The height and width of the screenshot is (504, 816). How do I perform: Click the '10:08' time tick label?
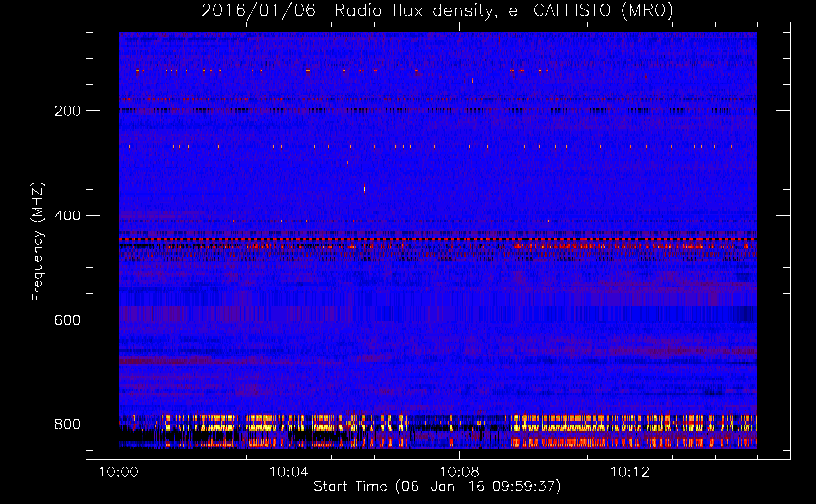click(459, 472)
